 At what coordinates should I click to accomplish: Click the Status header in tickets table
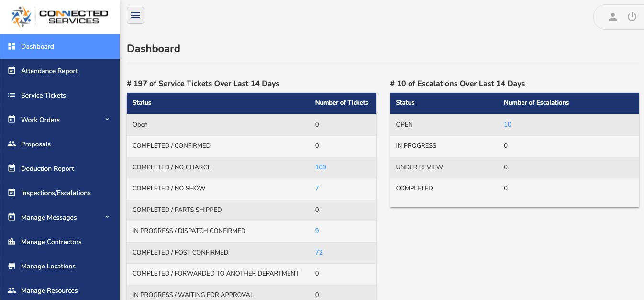(x=142, y=102)
